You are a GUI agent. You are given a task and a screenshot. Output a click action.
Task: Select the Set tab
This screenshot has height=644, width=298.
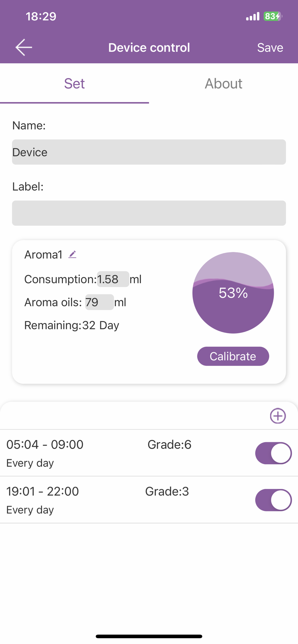point(74,83)
